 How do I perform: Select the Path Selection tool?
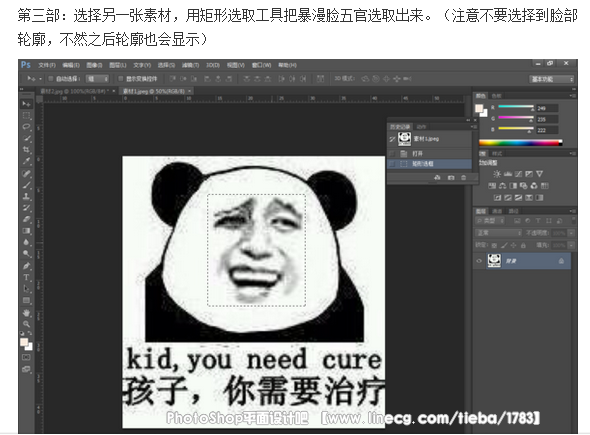[26, 289]
